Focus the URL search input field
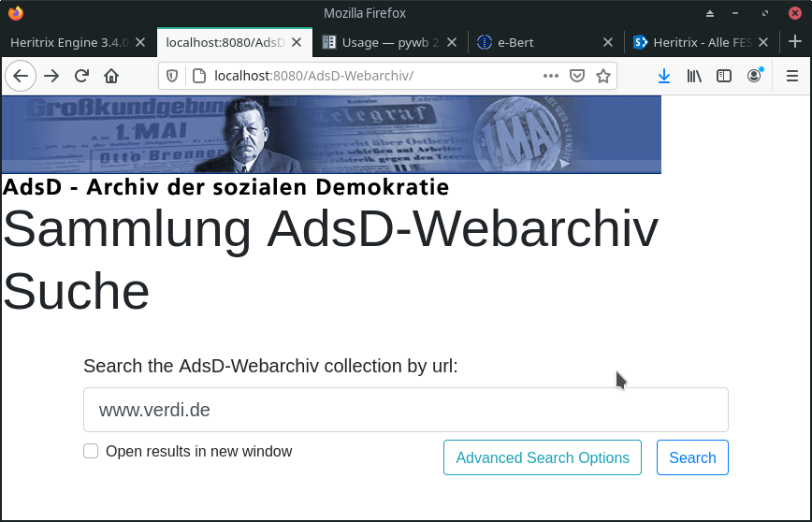Image resolution: width=812 pixels, height=522 pixels. [405, 410]
